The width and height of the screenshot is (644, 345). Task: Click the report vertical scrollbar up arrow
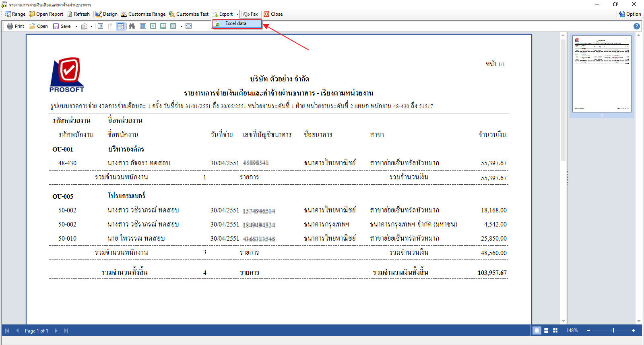(563, 36)
